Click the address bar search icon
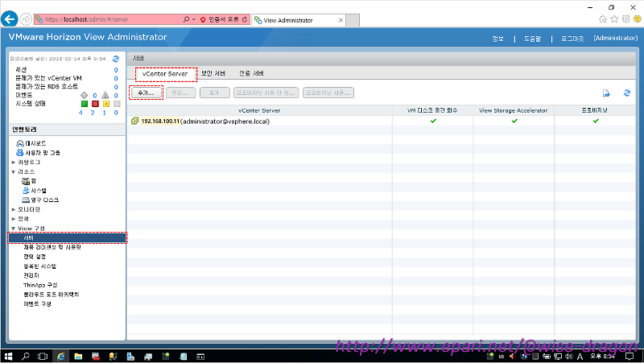The image size is (644, 363). coord(186,19)
